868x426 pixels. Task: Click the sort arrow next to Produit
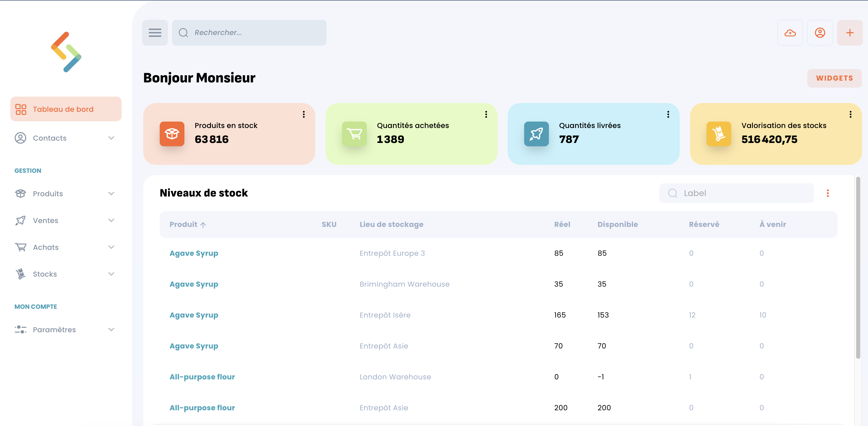tap(203, 225)
